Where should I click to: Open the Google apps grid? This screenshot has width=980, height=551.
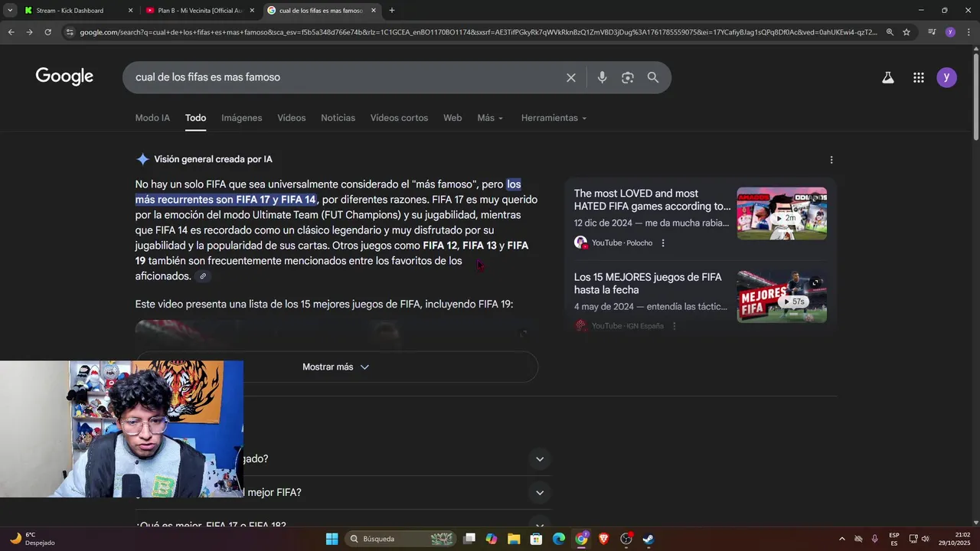click(919, 77)
